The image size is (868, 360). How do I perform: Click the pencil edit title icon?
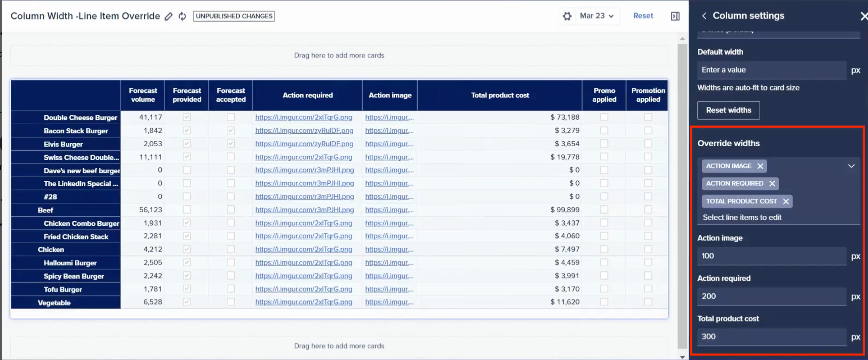[169, 16]
